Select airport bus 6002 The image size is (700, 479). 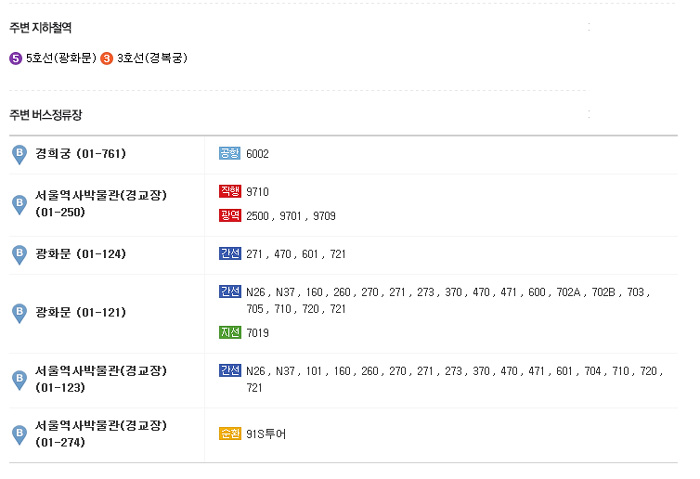(258, 154)
